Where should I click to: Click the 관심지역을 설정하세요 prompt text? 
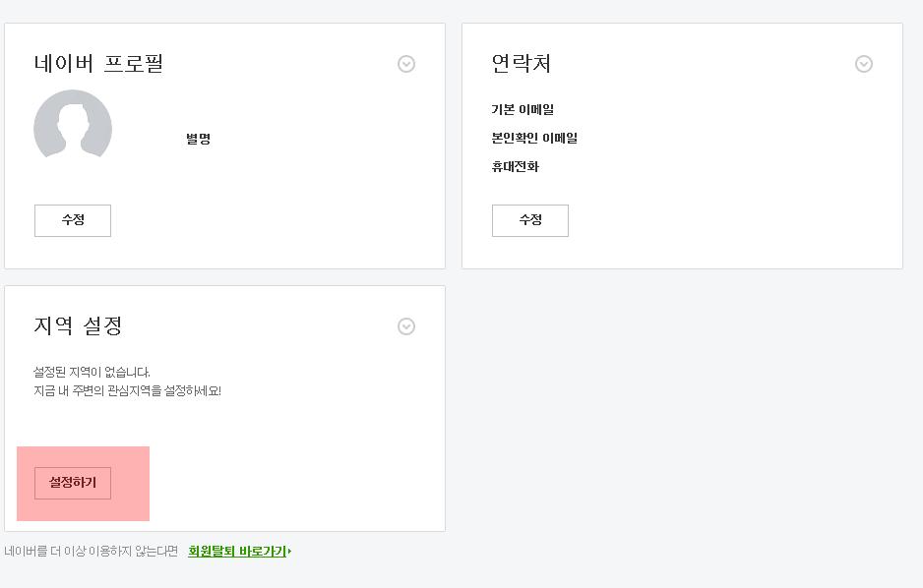(x=127, y=390)
